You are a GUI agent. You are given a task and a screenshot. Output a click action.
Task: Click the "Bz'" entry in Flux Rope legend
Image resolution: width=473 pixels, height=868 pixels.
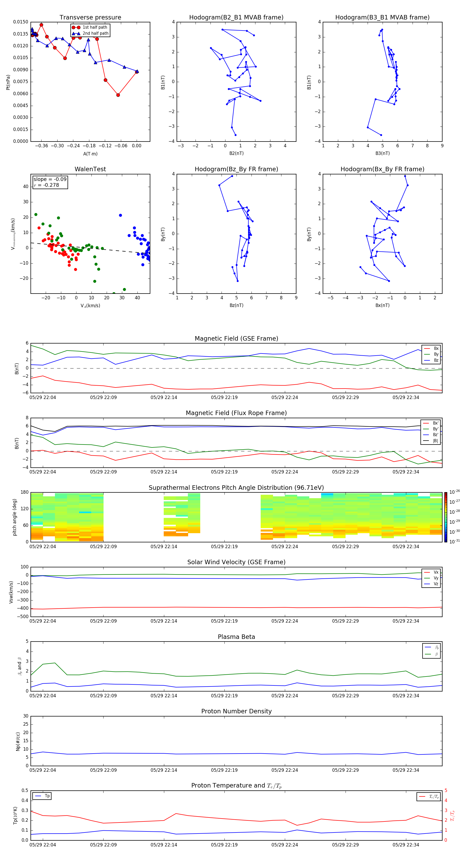(431, 435)
